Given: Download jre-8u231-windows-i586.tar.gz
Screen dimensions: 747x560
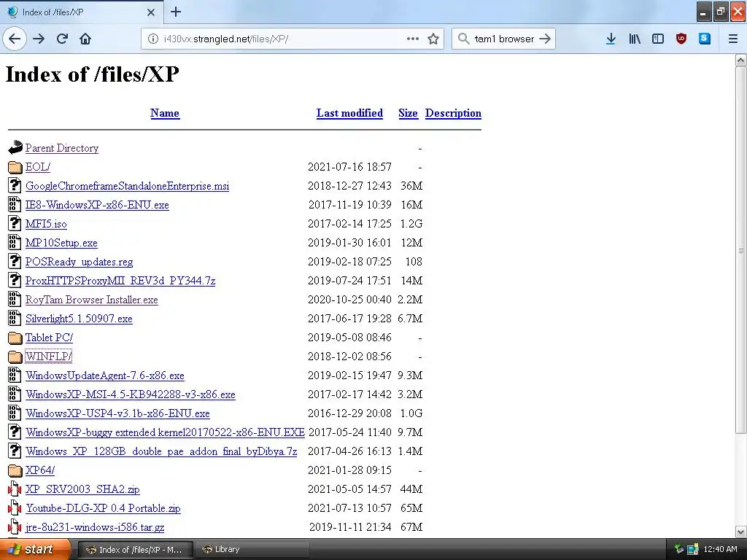Looking at the screenshot, I should click(96, 527).
